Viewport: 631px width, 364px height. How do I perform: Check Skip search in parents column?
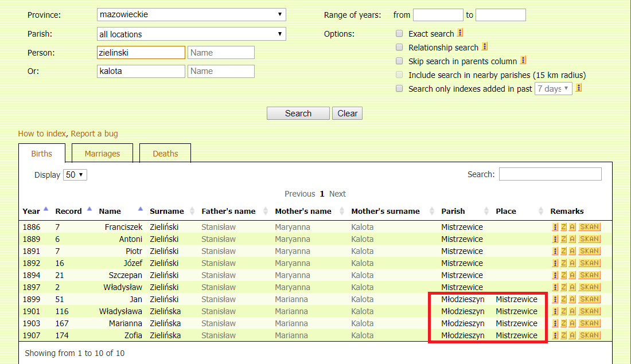click(x=399, y=61)
